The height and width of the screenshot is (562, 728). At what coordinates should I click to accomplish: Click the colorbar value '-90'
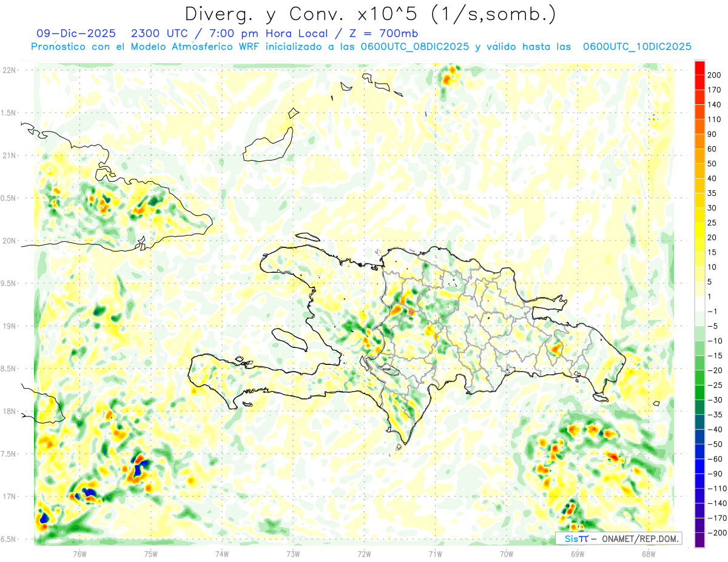716,473
